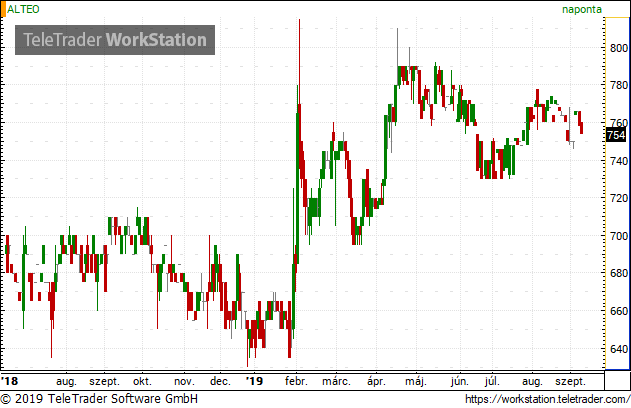Click the 660 price axis label

point(619,311)
